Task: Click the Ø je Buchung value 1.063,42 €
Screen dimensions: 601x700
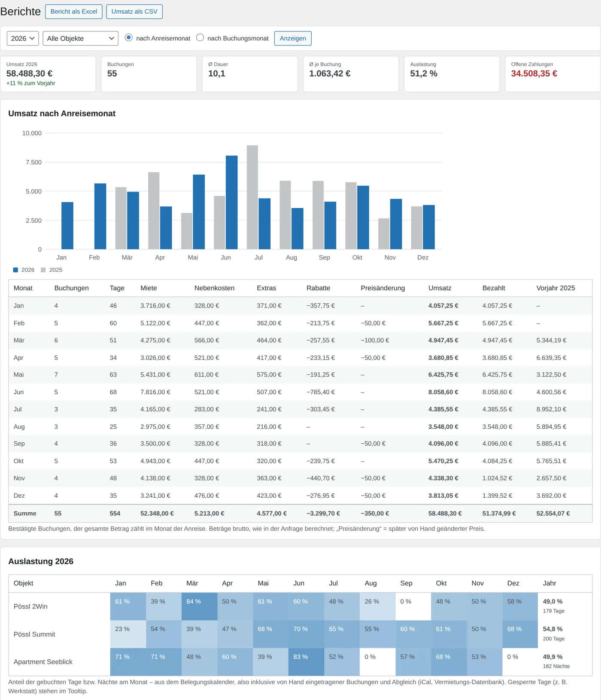Action: [330, 73]
